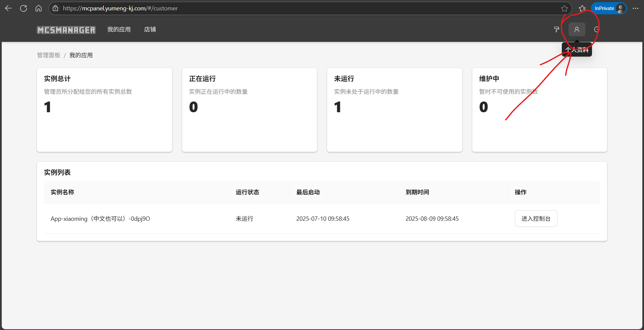Open browser settings and more menu
Viewport: 644px width, 330px height.
pyautogui.click(x=635, y=8)
